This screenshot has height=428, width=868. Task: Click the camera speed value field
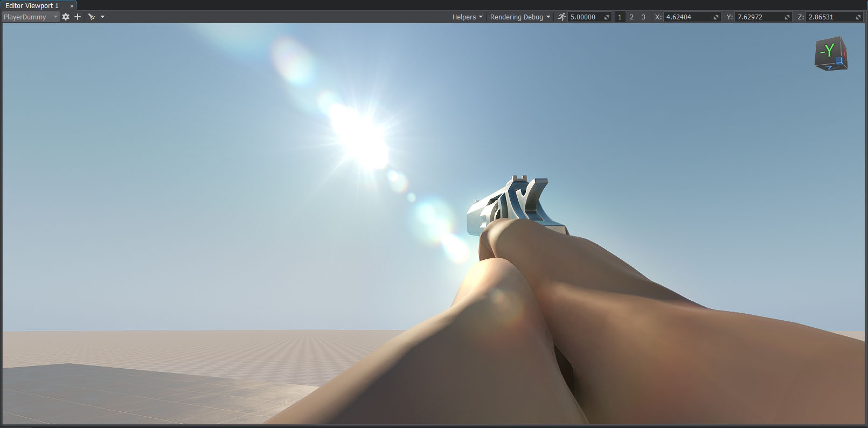click(x=585, y=17)
